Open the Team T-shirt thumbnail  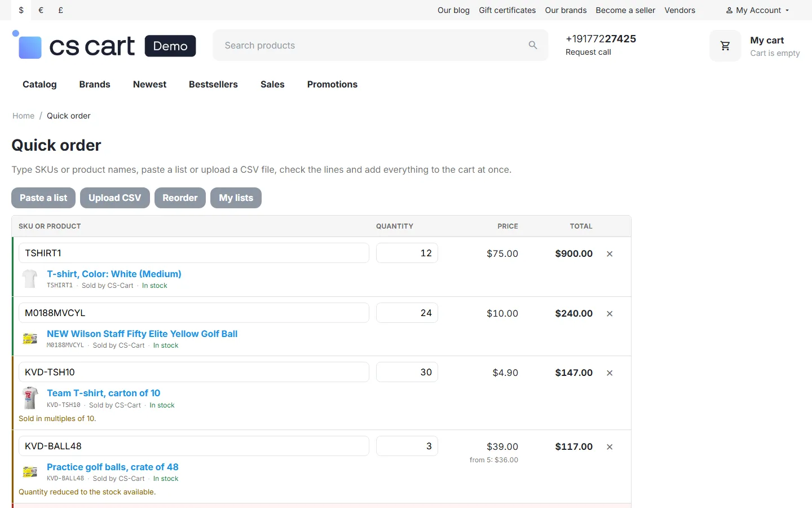(30, 398)
